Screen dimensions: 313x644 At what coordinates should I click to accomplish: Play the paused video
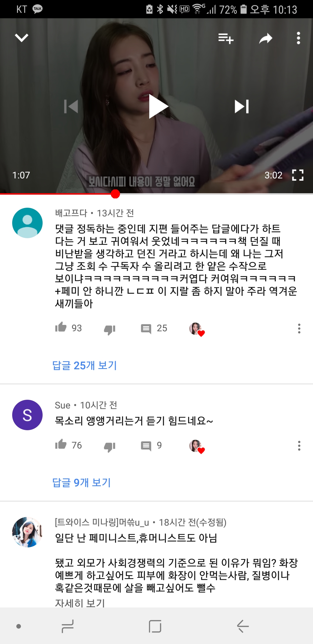158,106
